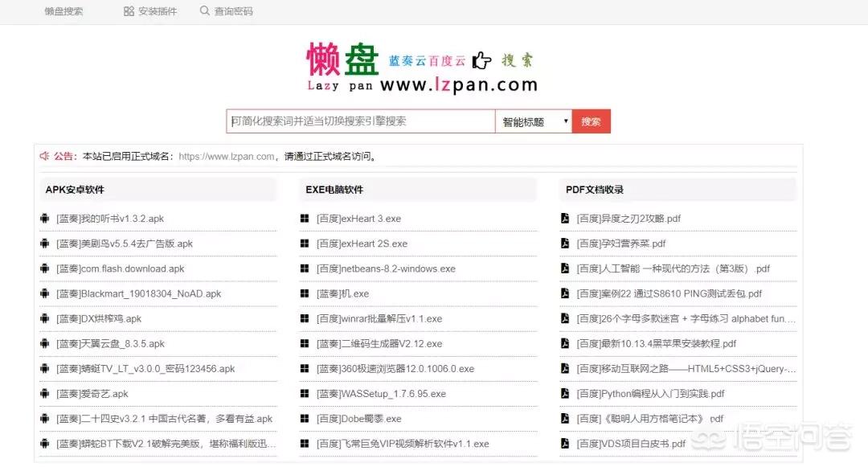Click PDF icon beside 案例22 PING测试丢包.pdf
This screenshot has height=467, width=868.
point(565,293)
